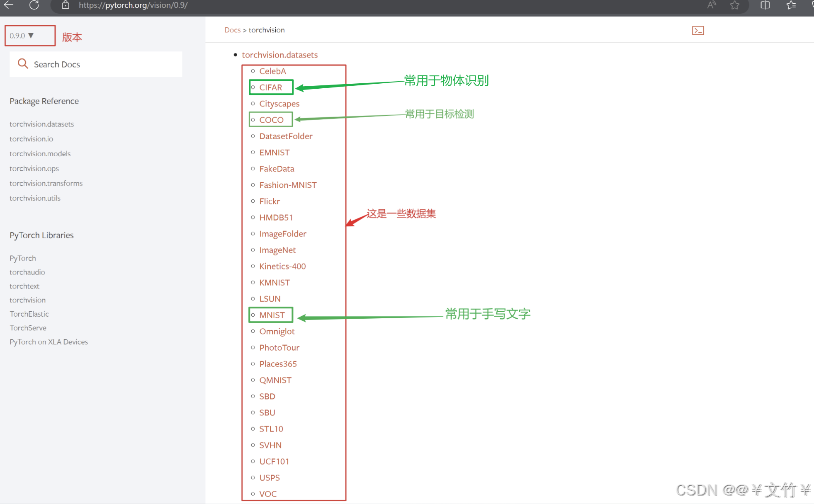Open the DatasetFolder link
Viewport: 814px width, 504px height.
tap(286, 136)
